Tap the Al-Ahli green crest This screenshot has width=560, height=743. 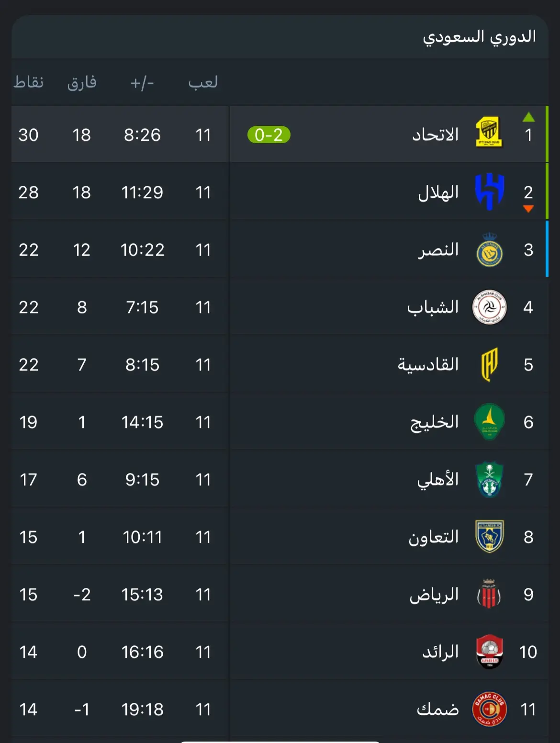pyautogui.click(x=489, y=479)
